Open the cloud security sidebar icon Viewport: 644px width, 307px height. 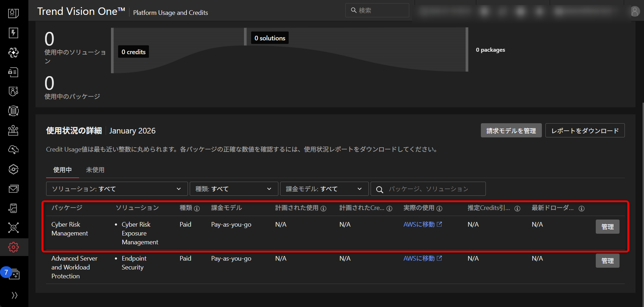pyautogui.click(x=13, y=150)
